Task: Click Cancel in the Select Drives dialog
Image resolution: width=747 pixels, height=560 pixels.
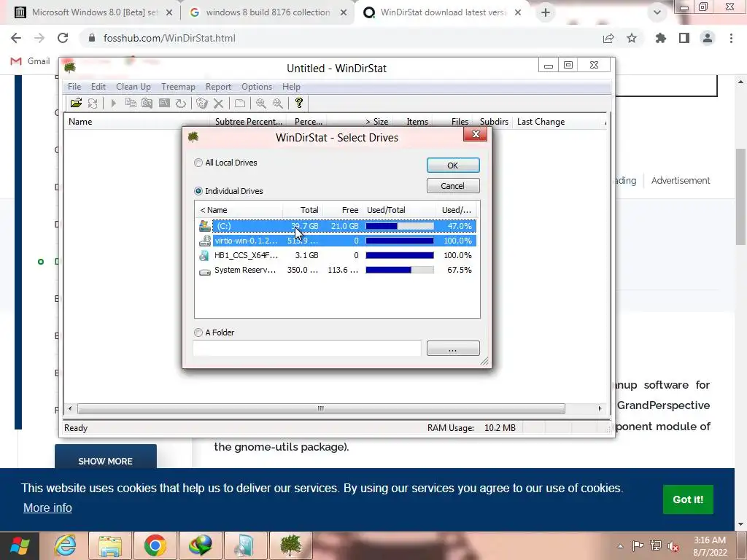Action: pyautogui.click(x=453, y=186)
